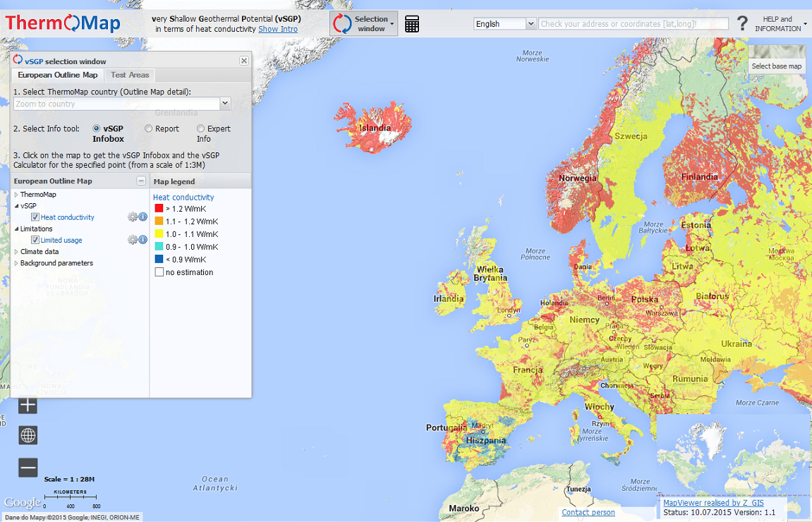Click Islandia on the map
The image size is (812, 522).
375,128
